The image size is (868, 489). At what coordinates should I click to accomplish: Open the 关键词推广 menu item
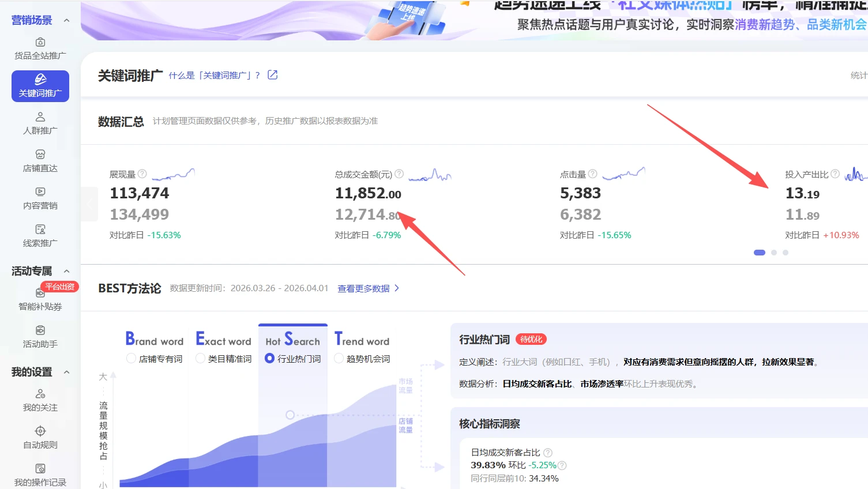point(40,86)
